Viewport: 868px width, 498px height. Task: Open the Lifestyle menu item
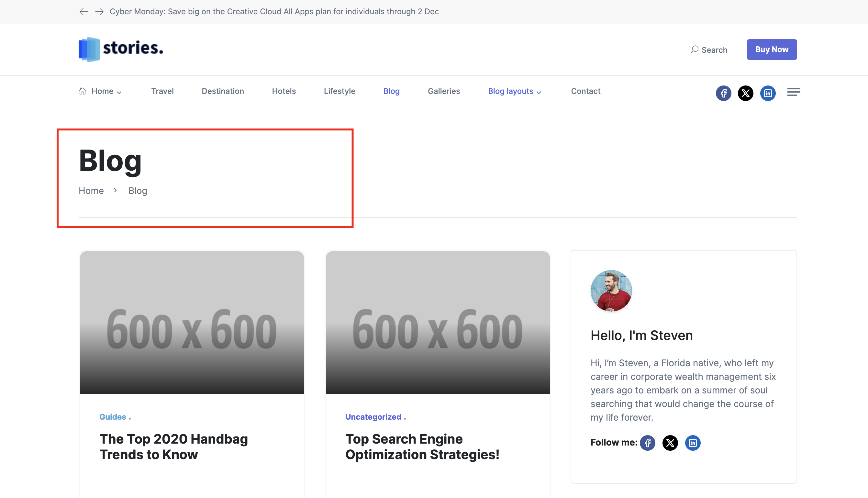click(x=339, y=91)
